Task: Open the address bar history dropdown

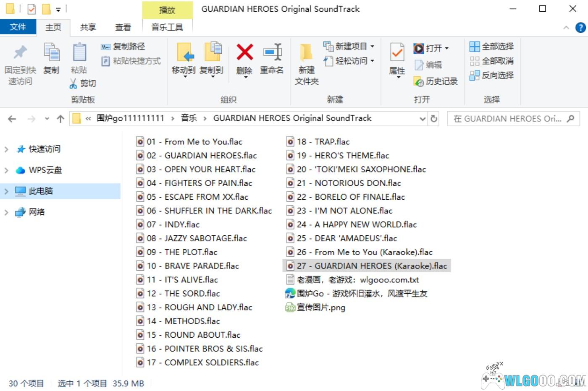Action: 423,119
